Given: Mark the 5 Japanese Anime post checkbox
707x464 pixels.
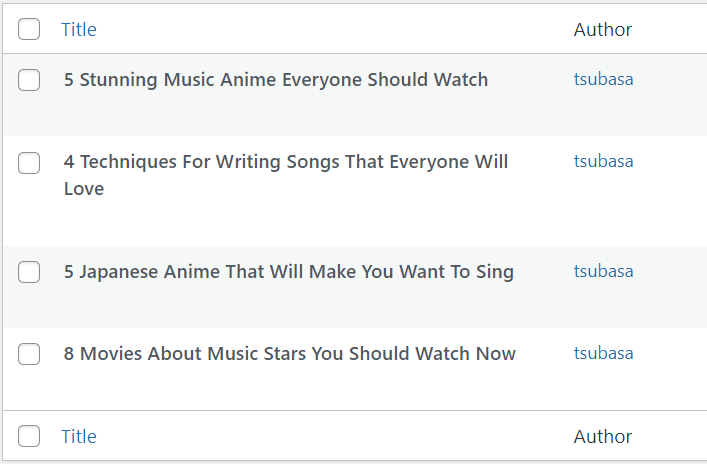Looking at the screenshot, I should coord(29,272).
